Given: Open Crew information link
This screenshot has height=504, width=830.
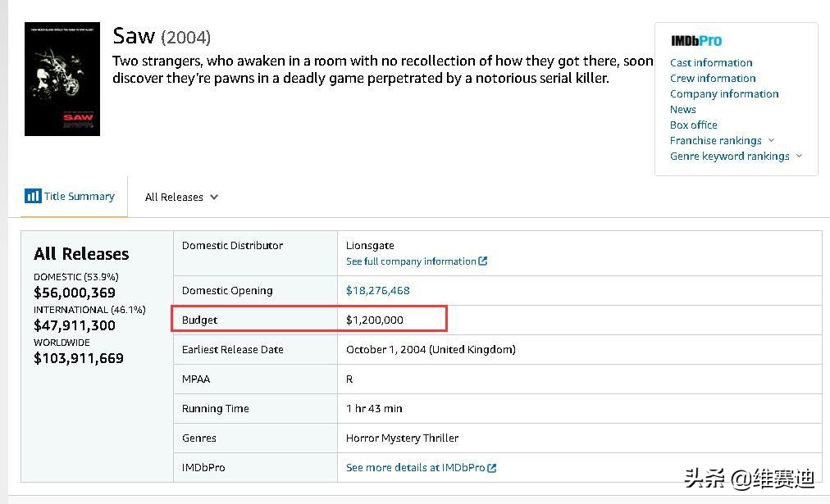Looking at the screenshot, I should (712, 78).
